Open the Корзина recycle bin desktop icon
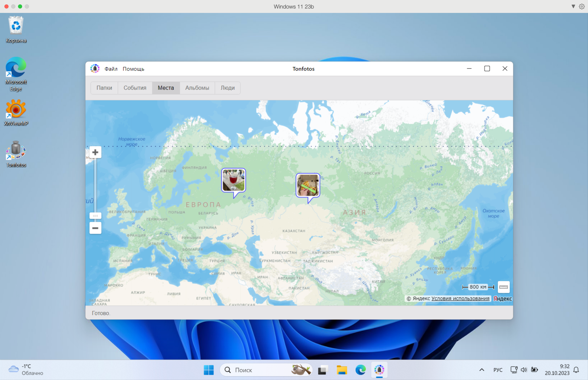Screen dimensions: 588x380 (x=16, y=30)
